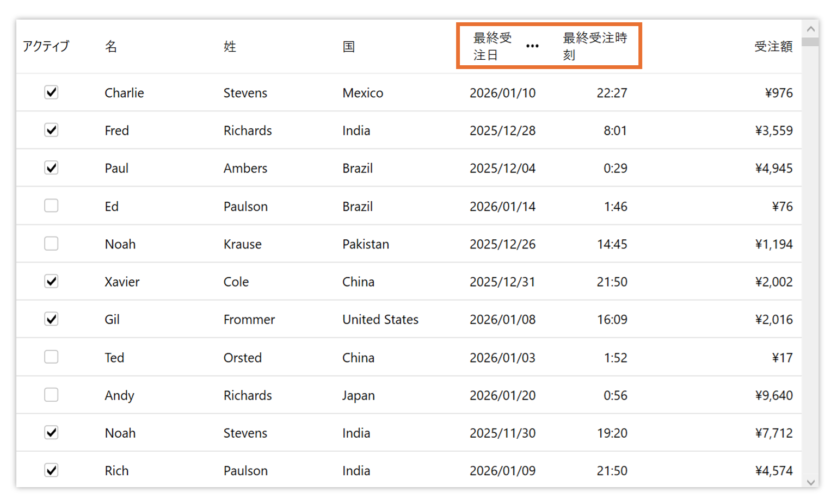Check the active box for Noah Krause
The image size is (837, 504).
click(51, 244)
